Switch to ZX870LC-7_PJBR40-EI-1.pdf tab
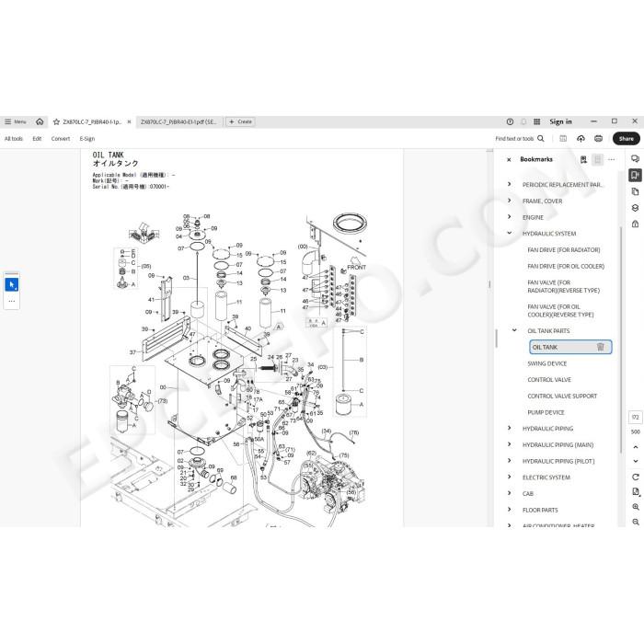This screenshot has width=644, height=644. 178,122
